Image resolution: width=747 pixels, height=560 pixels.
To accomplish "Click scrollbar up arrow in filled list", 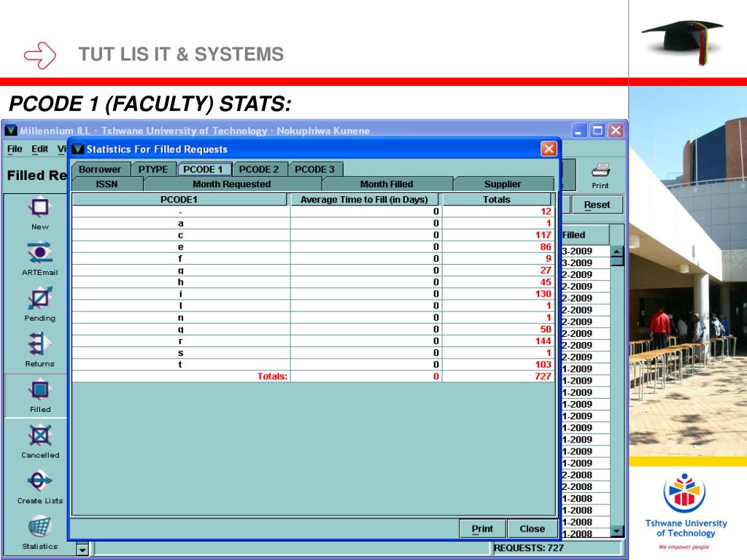I will point(617,251).
